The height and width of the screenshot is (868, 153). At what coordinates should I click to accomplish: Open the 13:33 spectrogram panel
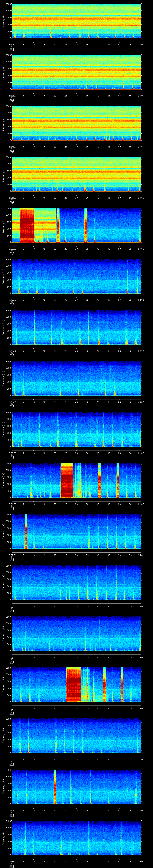76,583
